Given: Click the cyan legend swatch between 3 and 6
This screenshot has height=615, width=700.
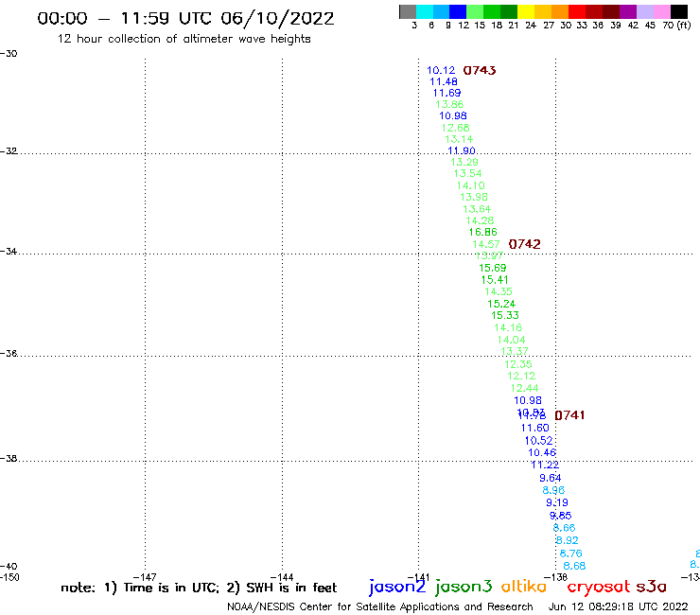Looking at the screenshot, I should click(x=424, y=11).
